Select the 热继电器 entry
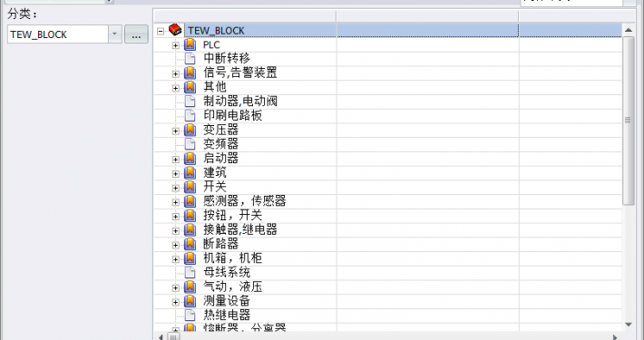Screen dimensions: 644x340 [x=387, y=316]
